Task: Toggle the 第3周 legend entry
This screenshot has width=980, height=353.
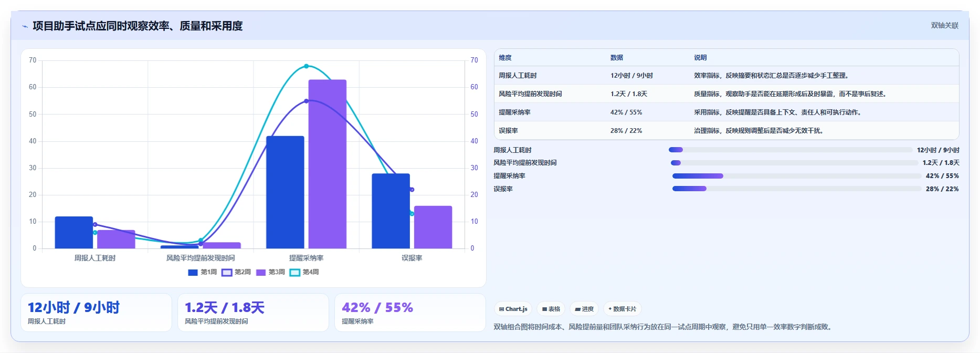Action: point(270,272)
